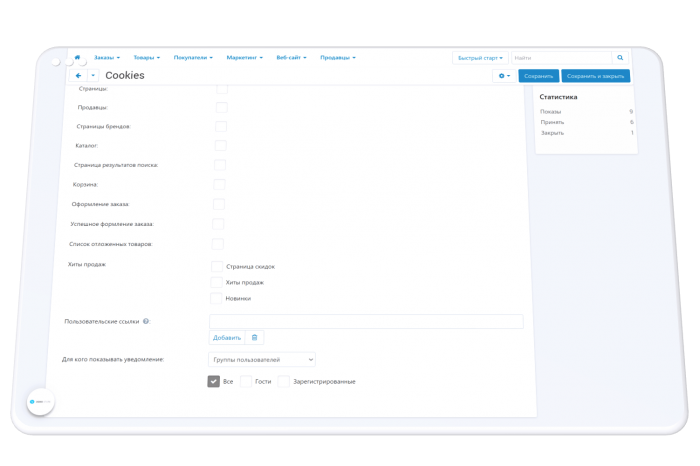Open the Маркетинг menu
This screenshot has height=466, width=700.
(x=245, y=58)
